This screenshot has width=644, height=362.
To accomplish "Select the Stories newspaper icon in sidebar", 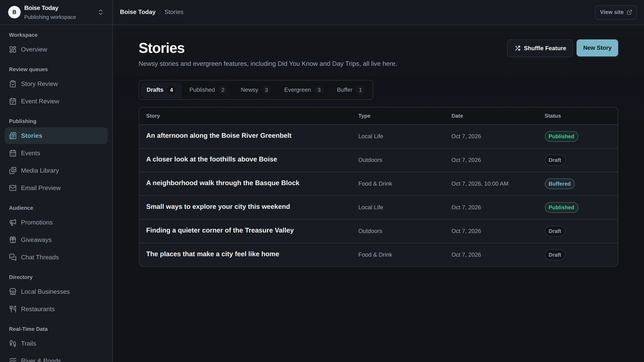I will tap(13, 136).
